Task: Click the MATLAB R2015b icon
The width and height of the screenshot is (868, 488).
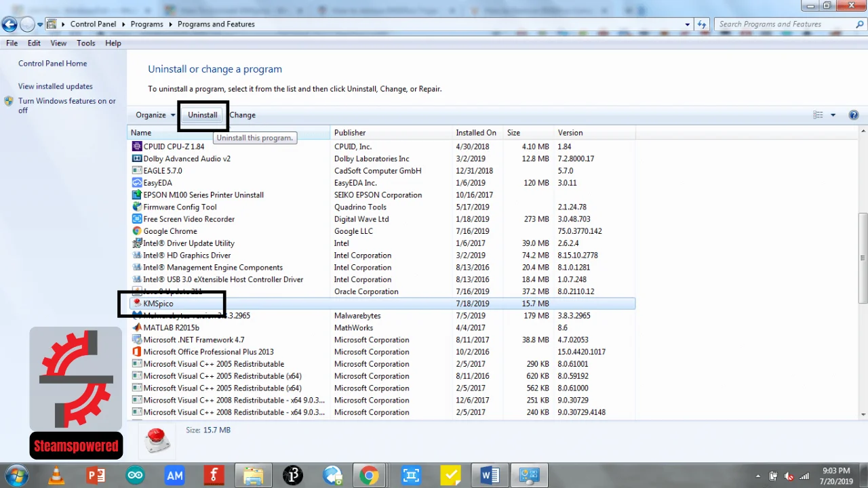Action: pos(137,328)
